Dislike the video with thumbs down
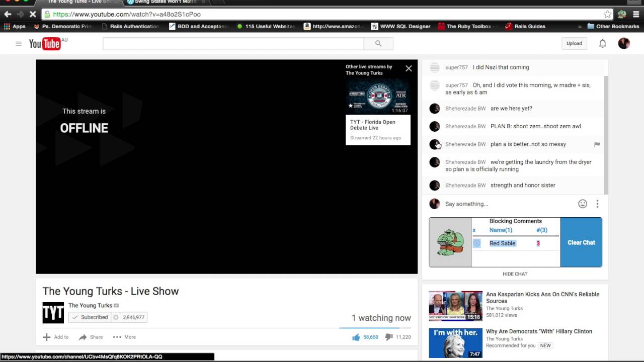Viewport: 644px width, 362px height. pyautogui.click(x=388, y=337)
